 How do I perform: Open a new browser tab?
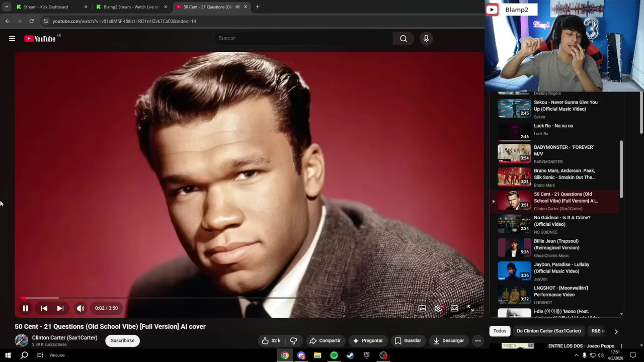coord(258,7)
